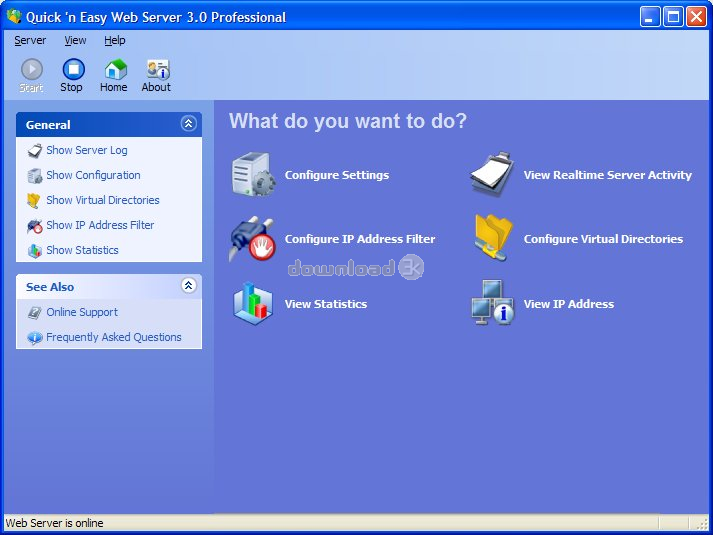Close the Quick 'n Easy Web Server window
The width and height of the screenshot is (713, 535).
coord(696,17)
